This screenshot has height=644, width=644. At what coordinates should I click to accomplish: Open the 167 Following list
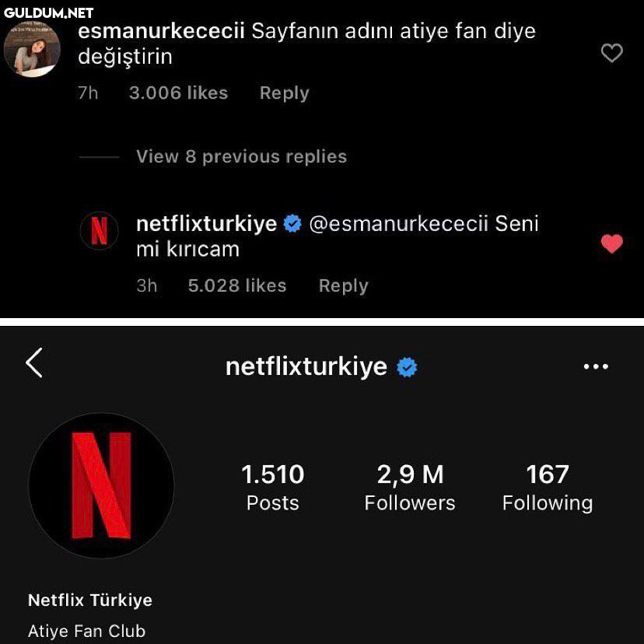[548, 488]
